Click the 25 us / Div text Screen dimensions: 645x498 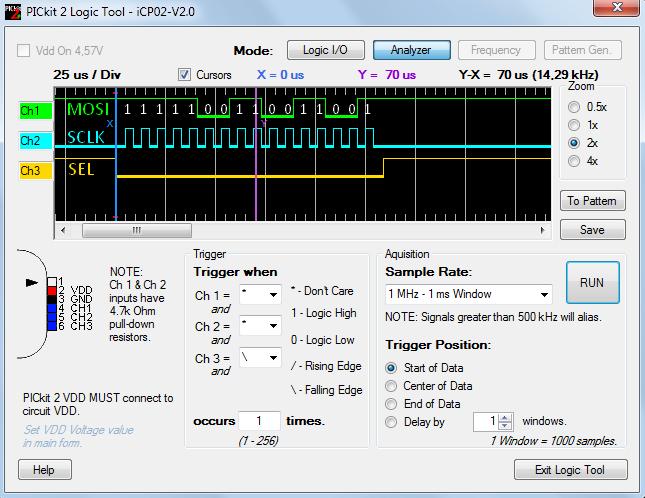click(x=87, y=75)
